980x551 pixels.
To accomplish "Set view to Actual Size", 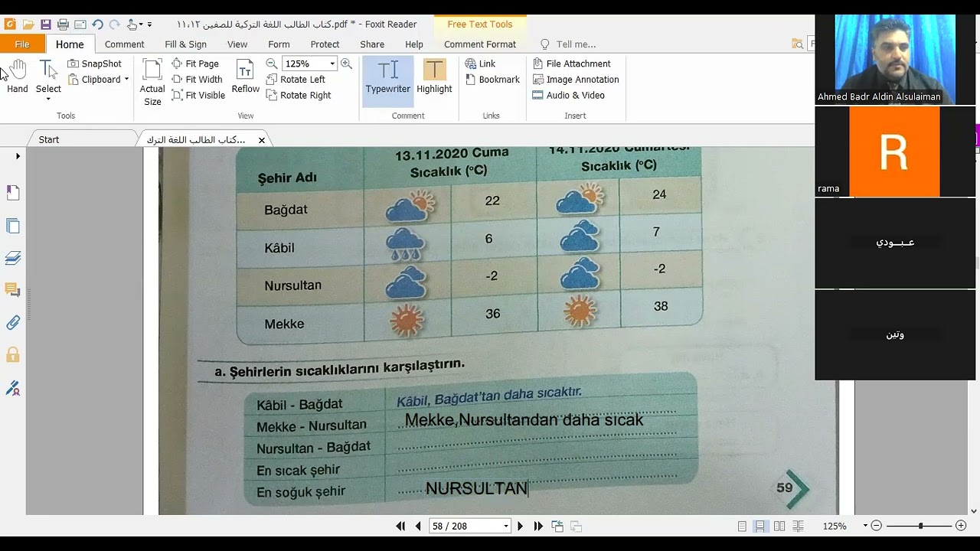I will (152, 83).
